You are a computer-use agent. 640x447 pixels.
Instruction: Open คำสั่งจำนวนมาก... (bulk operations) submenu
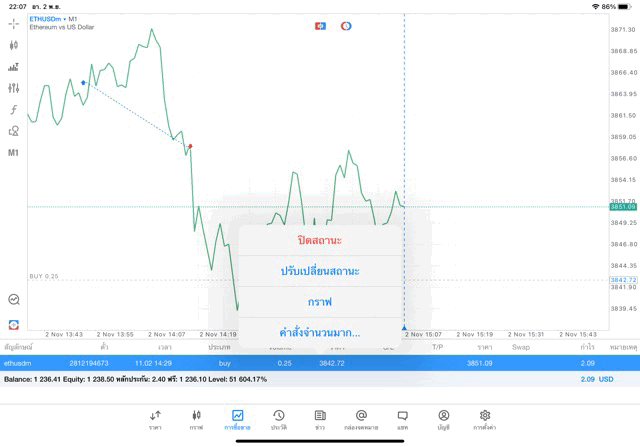[x=320, y=332]
